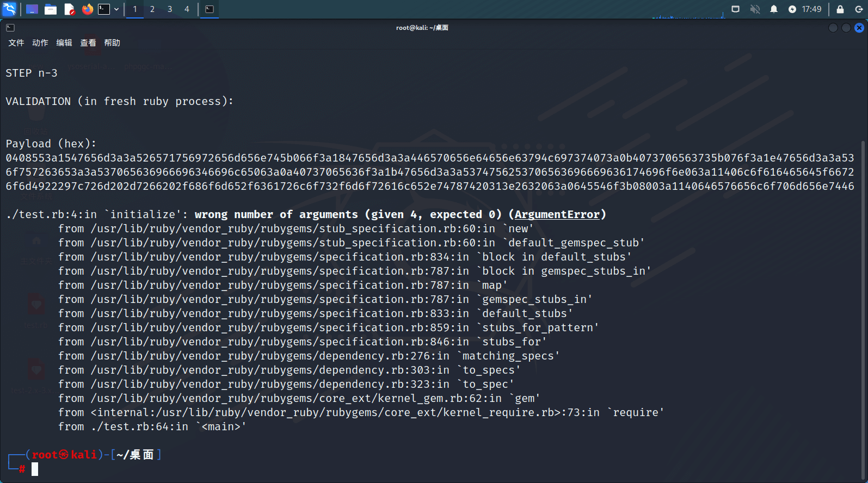The image size is (868, 483).
Task: Select the terminal window taskbar button
Action: pos(210,9)
